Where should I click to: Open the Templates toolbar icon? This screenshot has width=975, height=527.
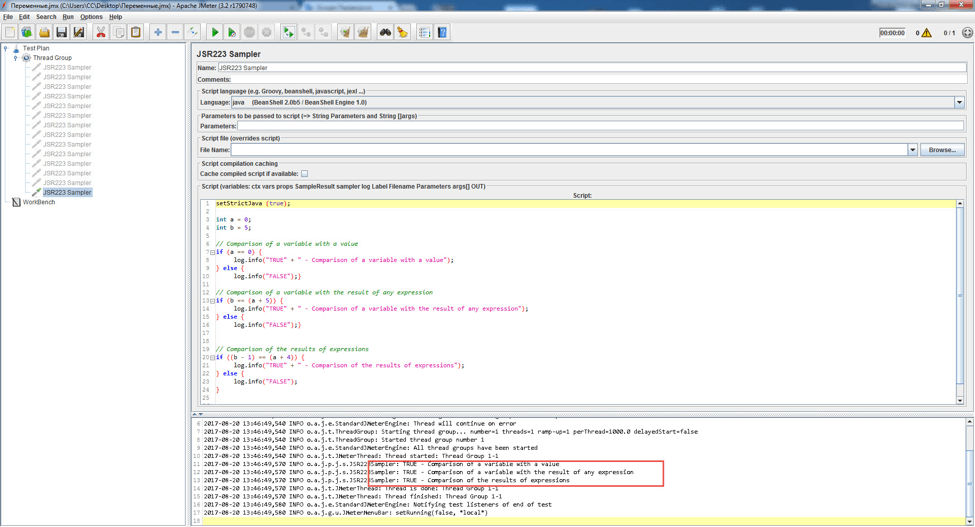pyautogui.click(x=27, y=32)
